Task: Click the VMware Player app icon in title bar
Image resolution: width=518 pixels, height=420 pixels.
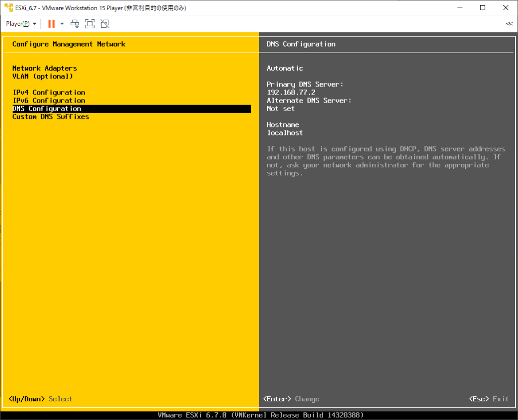Action: pos(9,8)
